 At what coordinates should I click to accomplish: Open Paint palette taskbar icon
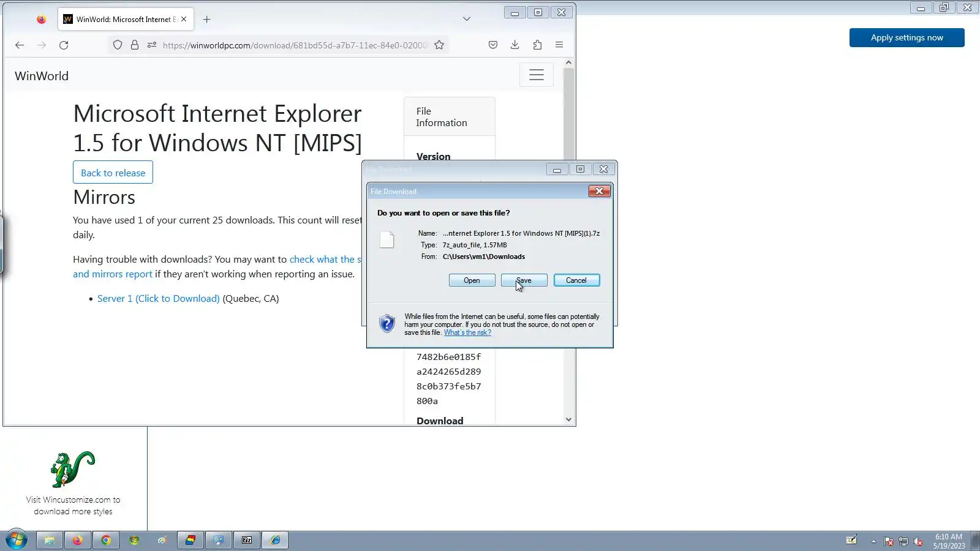click(x=162, y=540)
